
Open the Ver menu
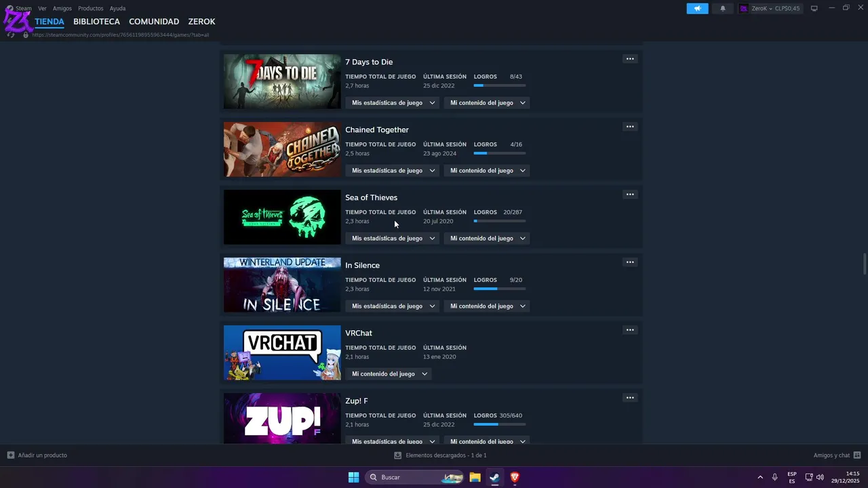tap(42, 8)
